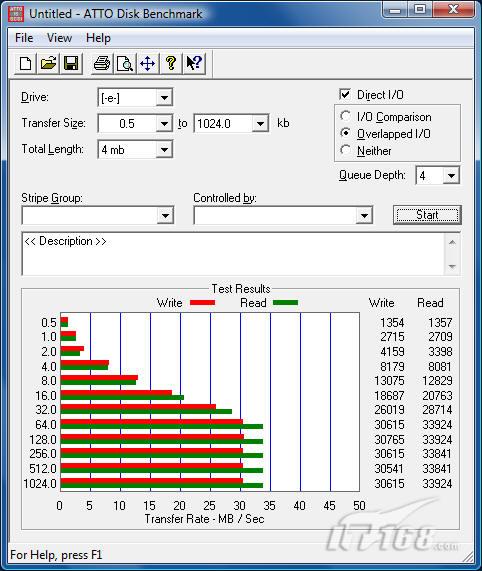This screenshot has width=482, height=571.
Task: Click inside the Description text box
Action: click(x=234, y=254)
